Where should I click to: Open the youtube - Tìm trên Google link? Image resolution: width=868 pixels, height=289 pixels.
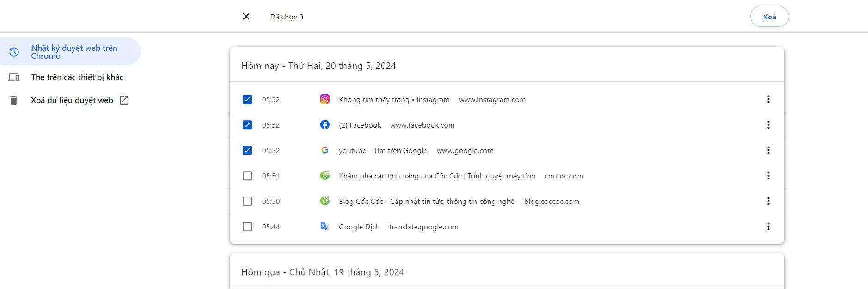point(383,151)
